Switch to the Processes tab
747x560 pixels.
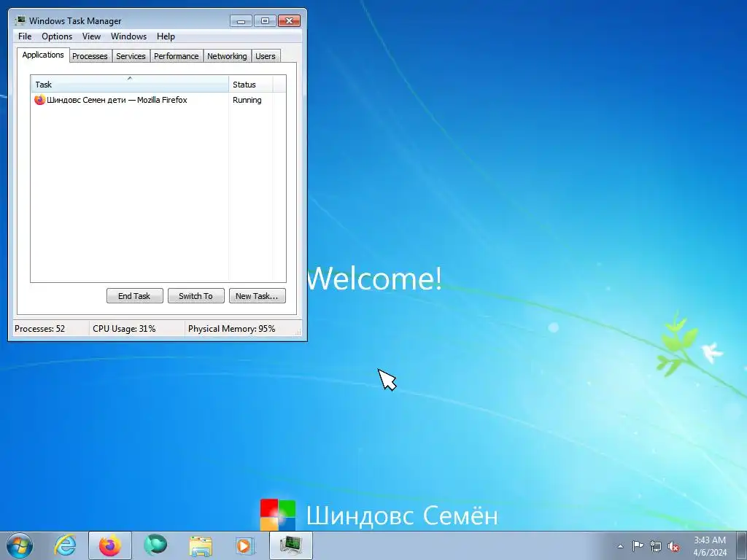coord(90,56)
